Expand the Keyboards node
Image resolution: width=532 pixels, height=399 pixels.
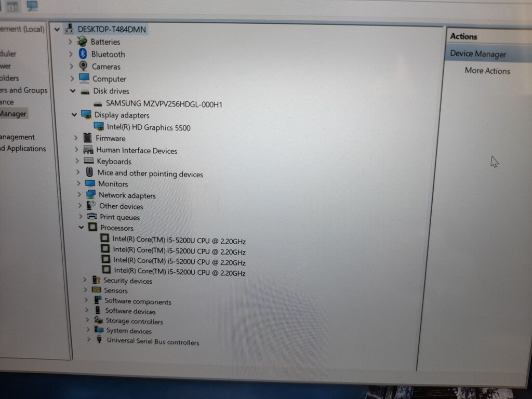coord(77,161)
